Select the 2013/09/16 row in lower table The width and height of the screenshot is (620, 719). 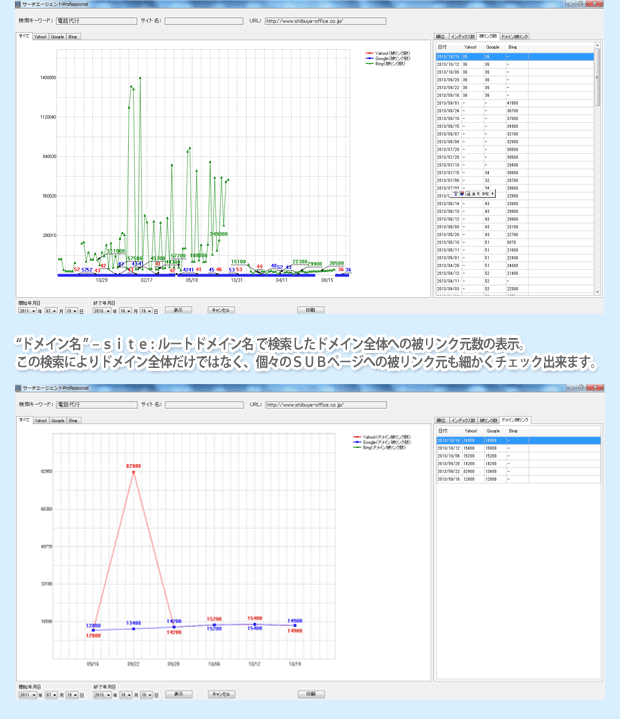(x=518, y=479)
